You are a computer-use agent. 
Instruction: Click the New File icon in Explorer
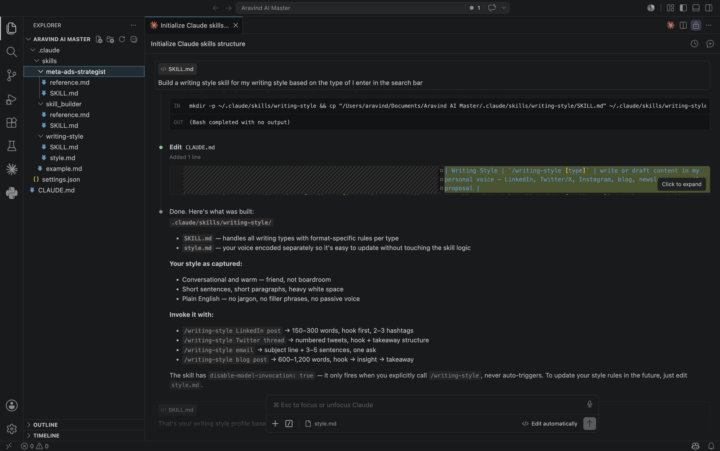99,39
